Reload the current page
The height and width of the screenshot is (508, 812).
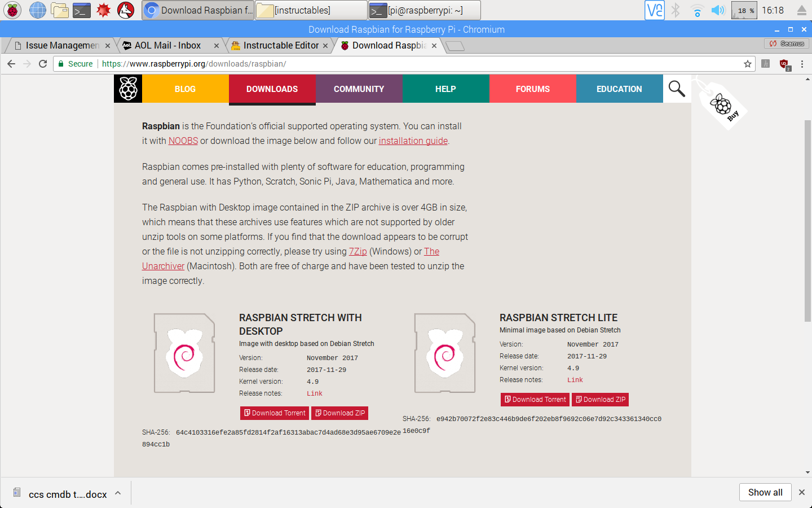point(43,64)
